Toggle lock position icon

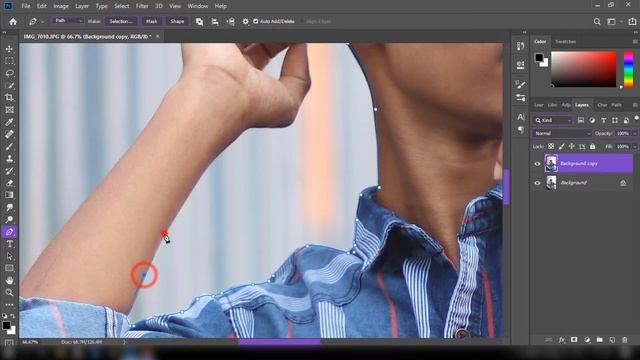click(572, 146)
